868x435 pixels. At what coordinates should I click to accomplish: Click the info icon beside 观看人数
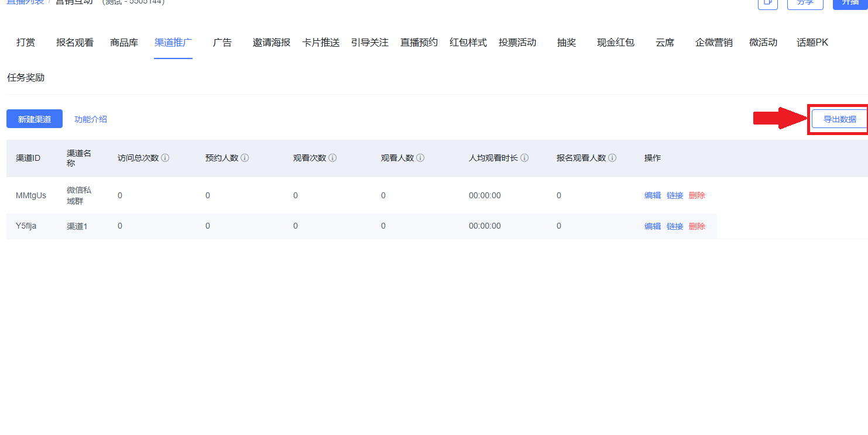click(x=420, y=158)
